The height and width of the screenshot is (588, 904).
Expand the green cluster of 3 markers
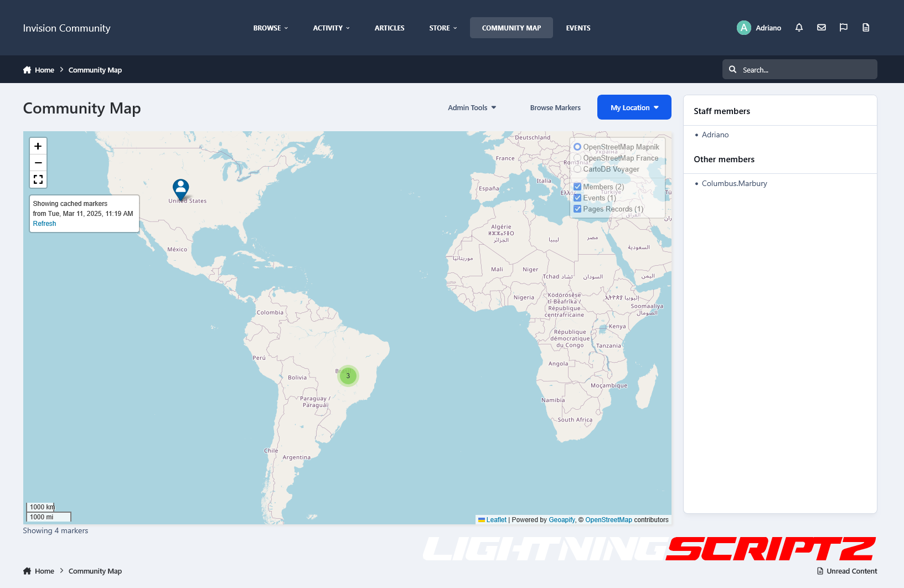click(x=348, y=376)
